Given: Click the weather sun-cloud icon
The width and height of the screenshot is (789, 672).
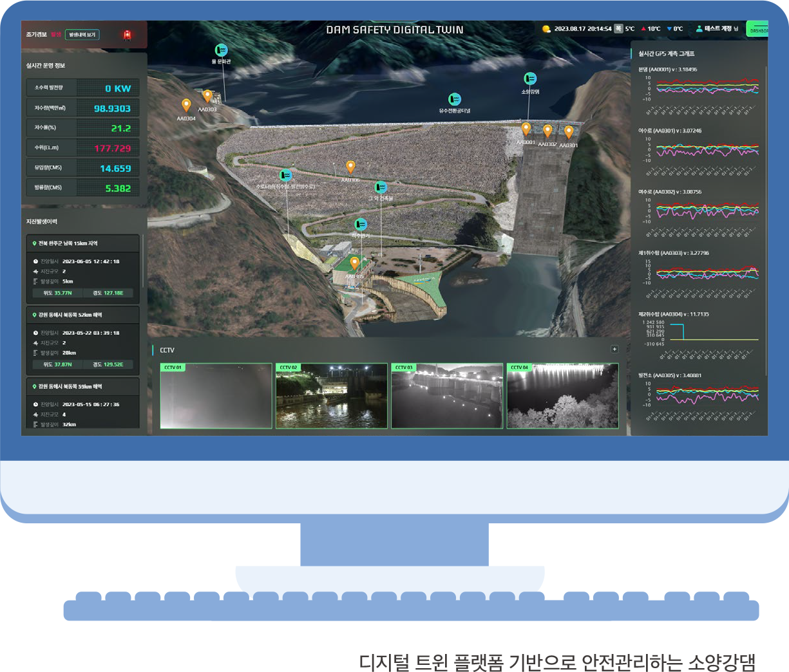Looking at the screenshot, I should tap(546, 29).
